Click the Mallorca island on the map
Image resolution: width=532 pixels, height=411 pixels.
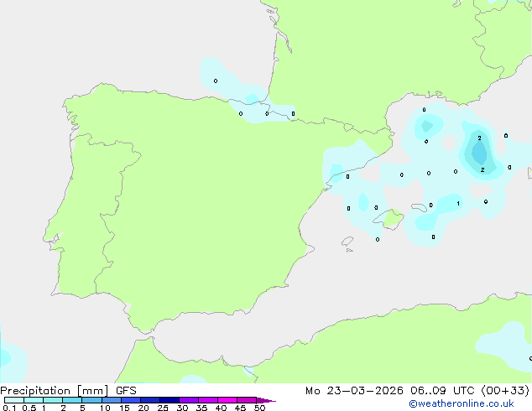click(389, 219)
